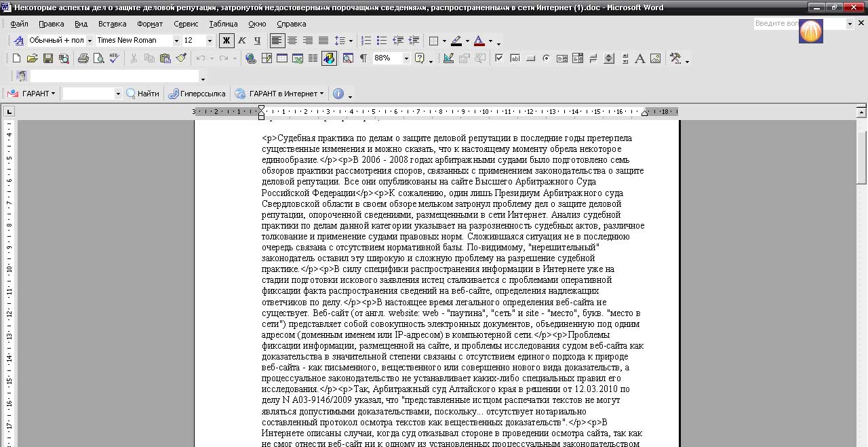
Task: Justify the paragraph text
Action: 323,41
